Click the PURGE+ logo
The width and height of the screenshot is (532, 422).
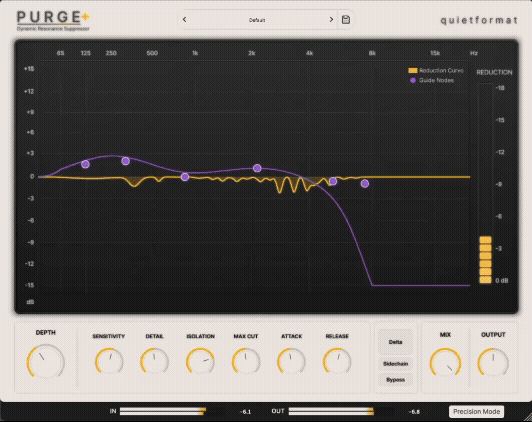point(53,17)
